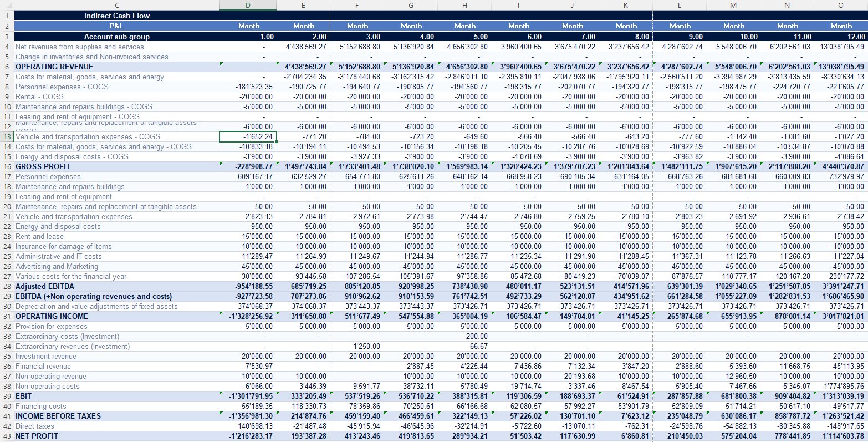868x442 pixels.
Task: Select the column O header
Action: click(841, 5)
